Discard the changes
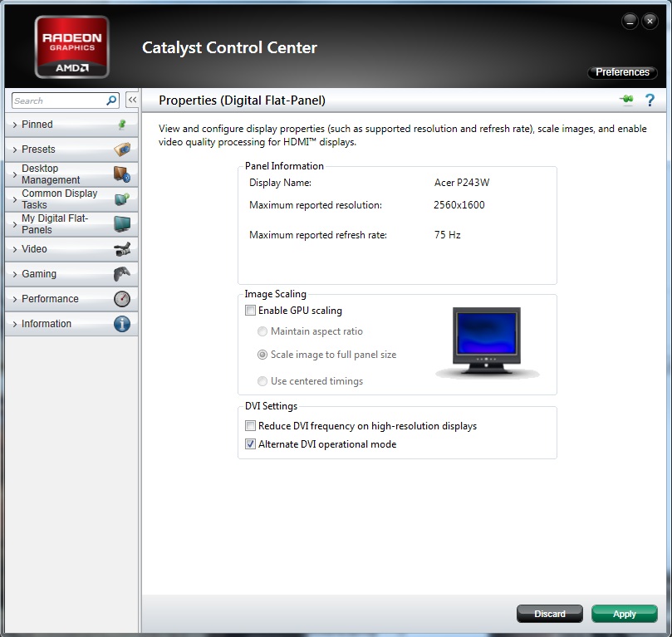The height and width of the screenshot is (637, 672). pyautogui.click(x=549, y=614)
